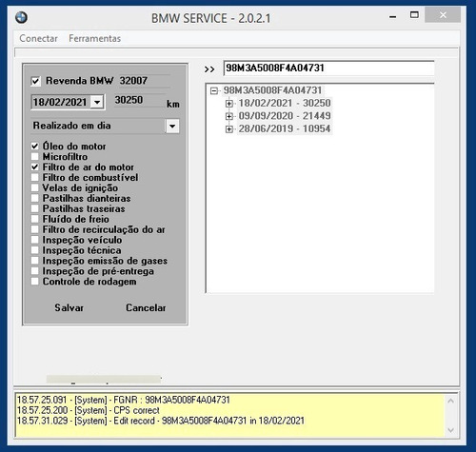Click the BMW logo icon in title bar

(x=21, y=17)
